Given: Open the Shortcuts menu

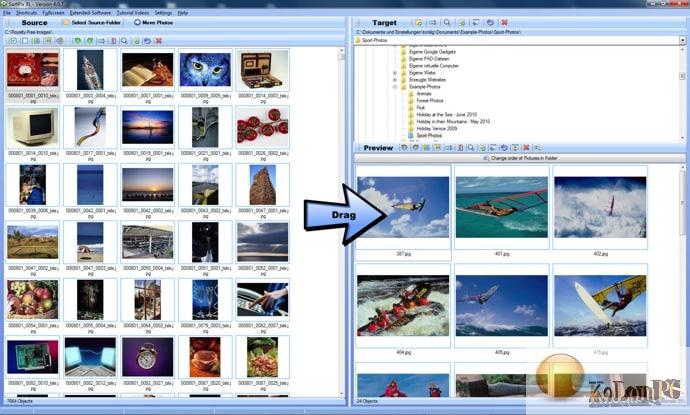Looking at the screenshot, I should 26,13.
